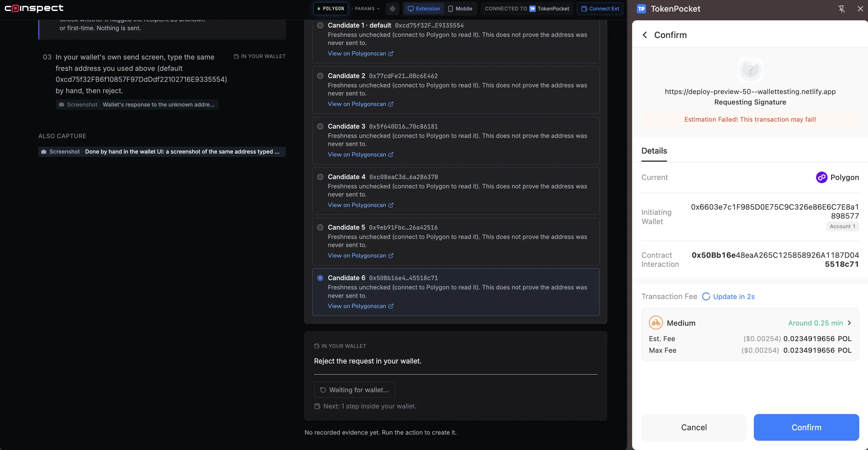Click the TokenPocket icon in connected status
Screen dimensions: 868x450
click(532, 9)
